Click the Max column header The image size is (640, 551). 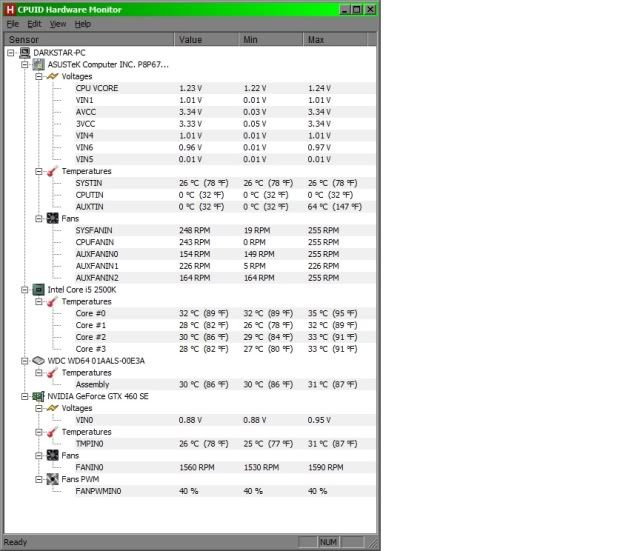(x=335, y=40)
